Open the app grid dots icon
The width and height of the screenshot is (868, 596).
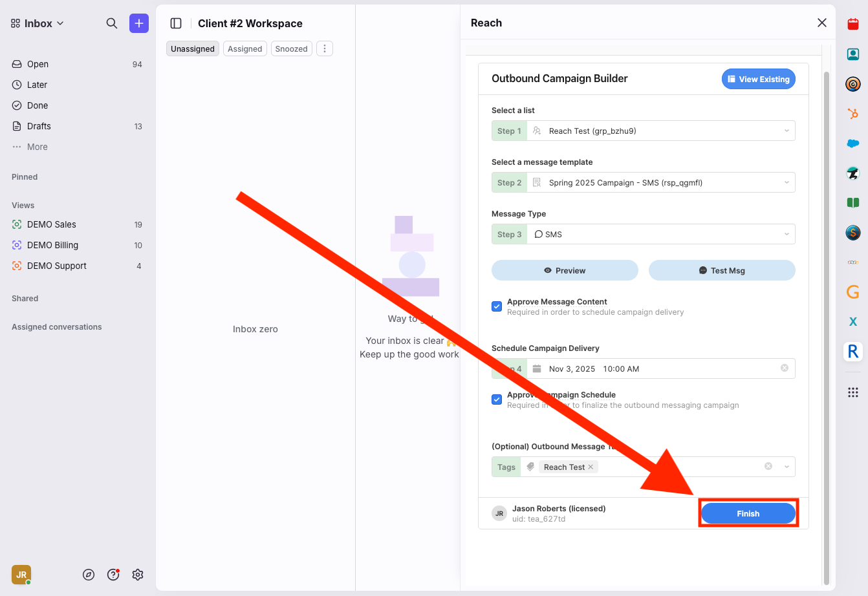pos(853,392)
